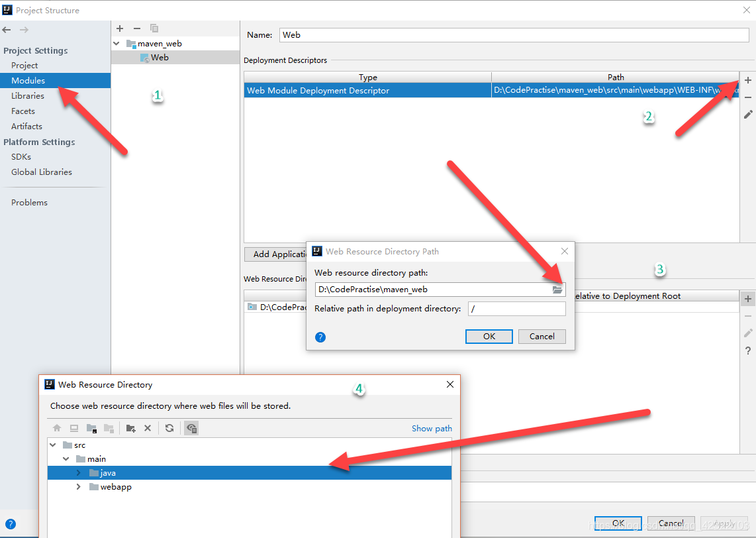The image size is (756, 538).
Task: Click the Show path link
Action: click(x=432, y=429)
